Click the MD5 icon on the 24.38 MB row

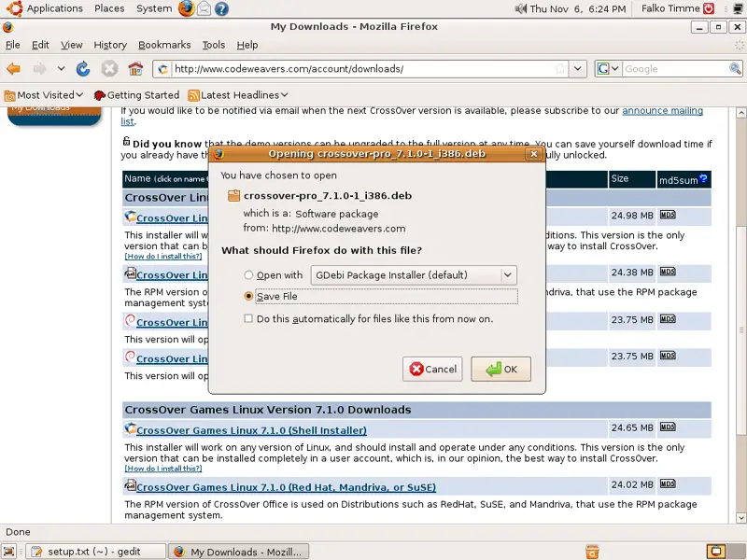pyautogui.click(x=668, y=272)
